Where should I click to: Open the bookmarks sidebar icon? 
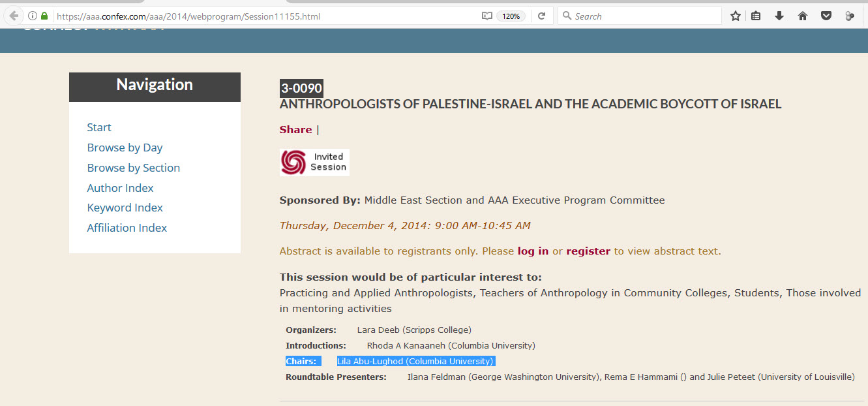click(x=755, y=15)
